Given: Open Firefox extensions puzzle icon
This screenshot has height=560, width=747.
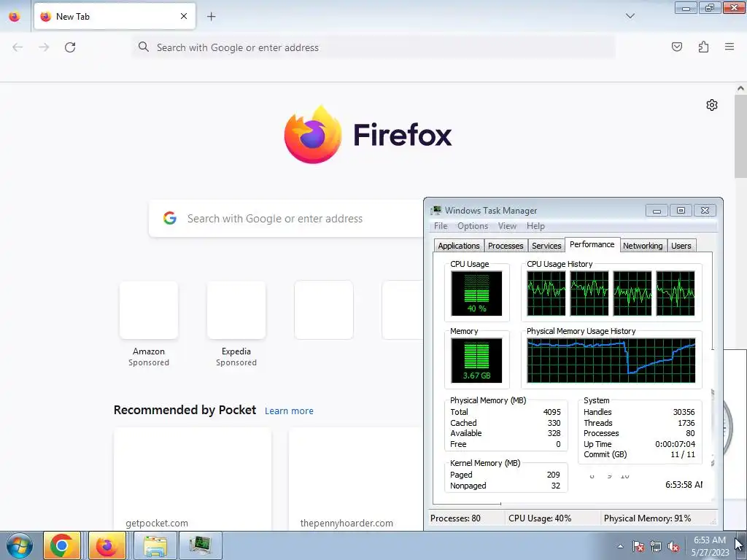Looking at the screenshot, I should point(703,47).
